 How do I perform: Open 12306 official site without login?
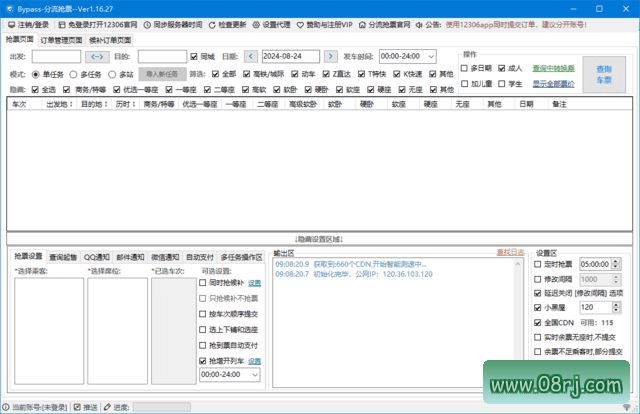click(98, 25)
